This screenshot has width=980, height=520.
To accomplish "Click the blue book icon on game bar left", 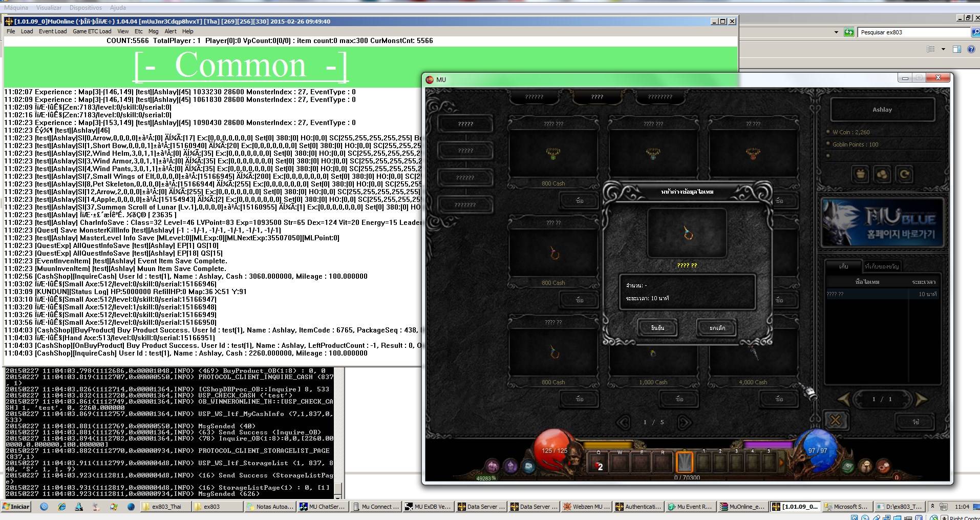I will point(528,466).
